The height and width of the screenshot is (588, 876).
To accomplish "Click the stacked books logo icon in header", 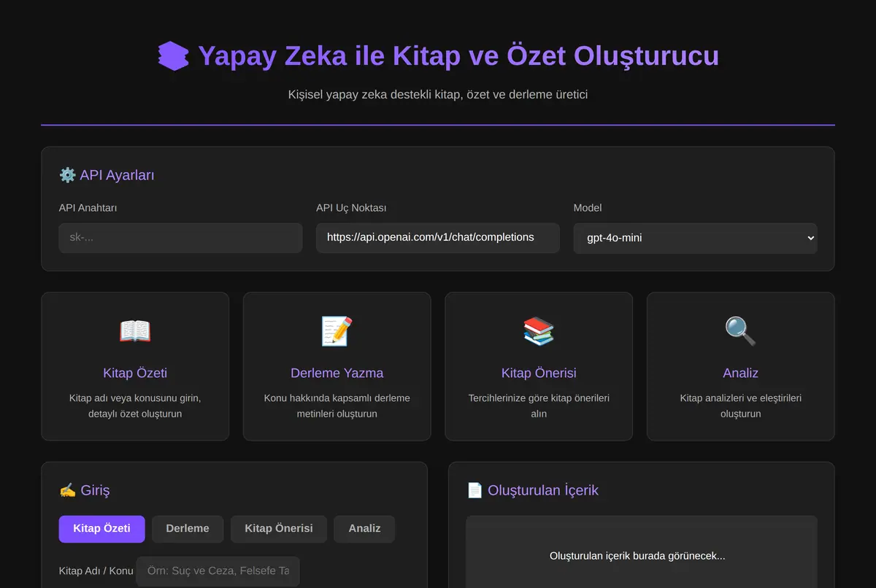I will (173, 56).
